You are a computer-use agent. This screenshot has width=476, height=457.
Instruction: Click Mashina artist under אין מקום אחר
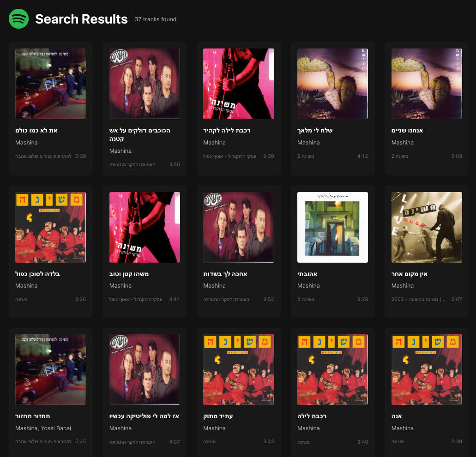pos(402,286)
